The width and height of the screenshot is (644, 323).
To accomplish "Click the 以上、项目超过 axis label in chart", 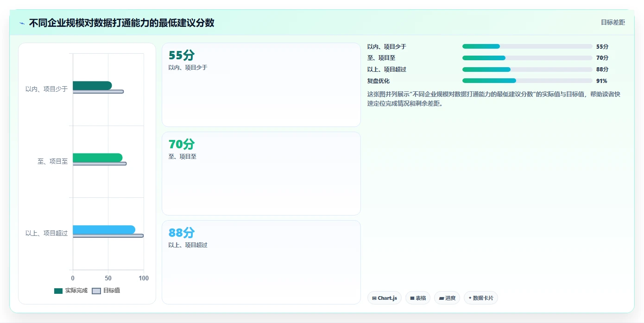I will click(x=46, y=233).
